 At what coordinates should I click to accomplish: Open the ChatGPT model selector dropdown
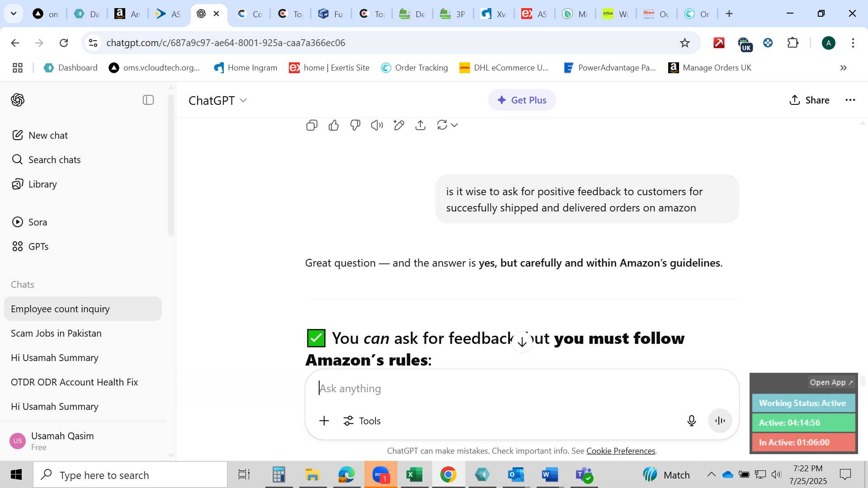218,100
